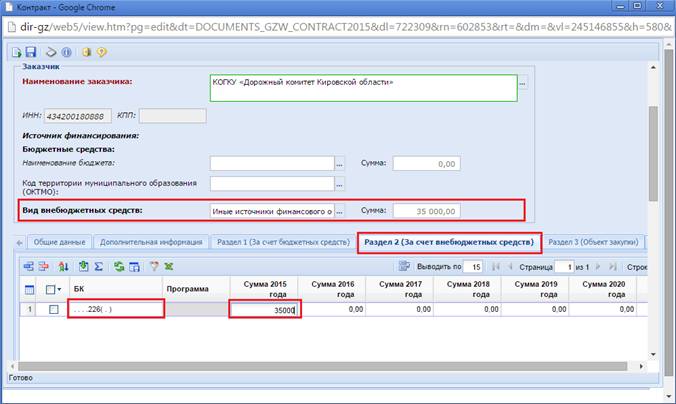Image resolution: width=676 pixels, height=404 pixels.
Task: Click the yellow hint bubble icon
Action: [102, 52]
